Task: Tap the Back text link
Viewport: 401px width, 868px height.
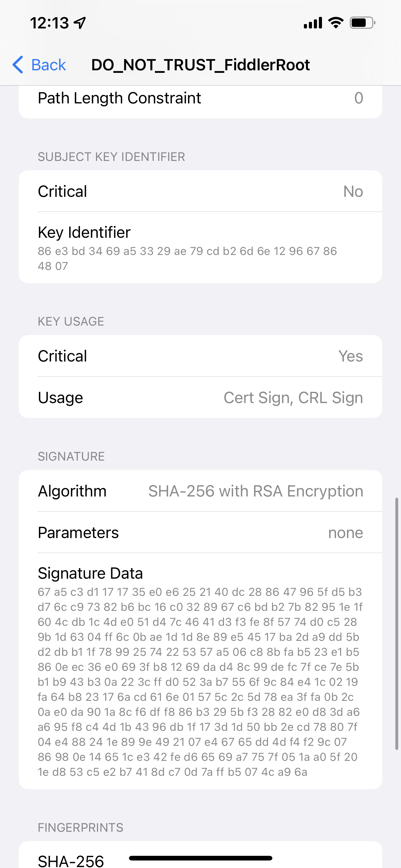Action: click(48, 65)
